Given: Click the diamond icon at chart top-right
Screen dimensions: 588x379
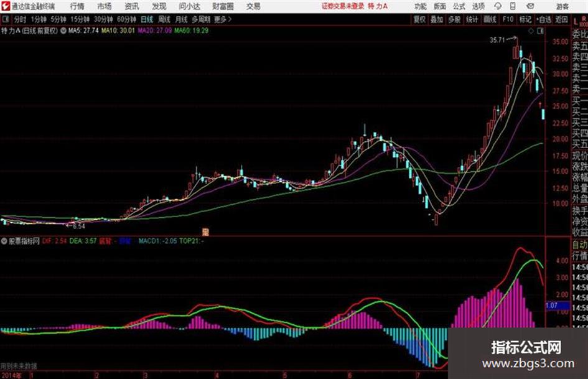Looking at the screenshot, I should pos(531,32).
